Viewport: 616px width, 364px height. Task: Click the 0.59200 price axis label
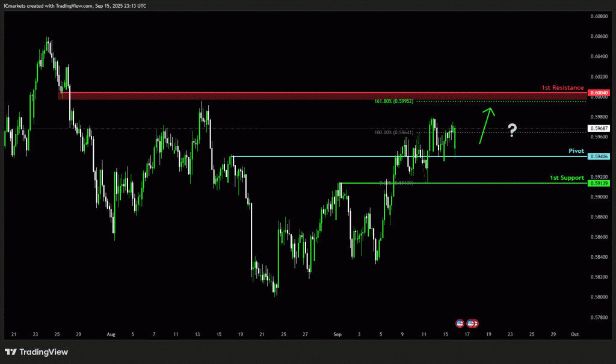click(x=599, y=177)
